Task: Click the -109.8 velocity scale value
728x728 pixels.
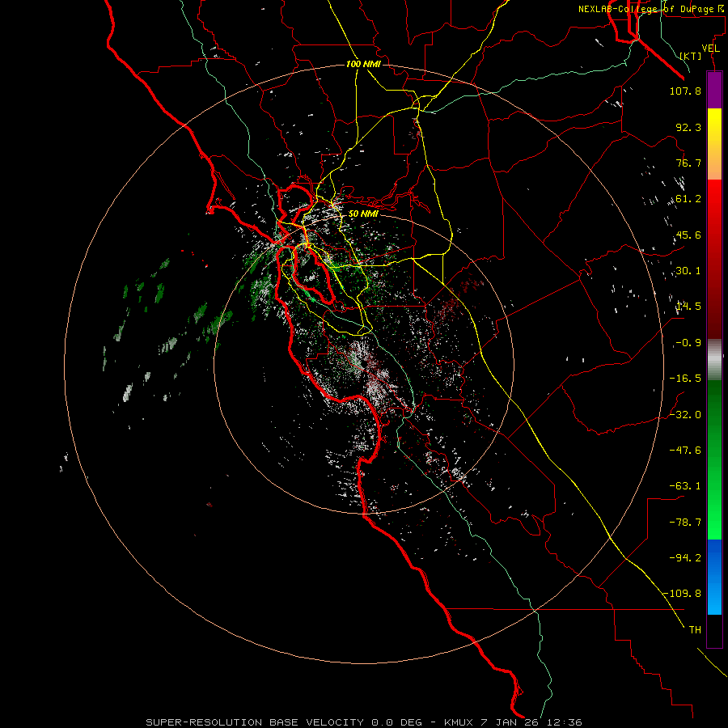Action: point(683,594)
